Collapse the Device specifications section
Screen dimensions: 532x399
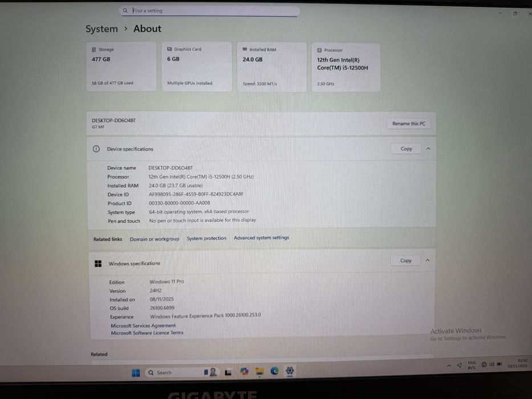(x=428, y=149)
